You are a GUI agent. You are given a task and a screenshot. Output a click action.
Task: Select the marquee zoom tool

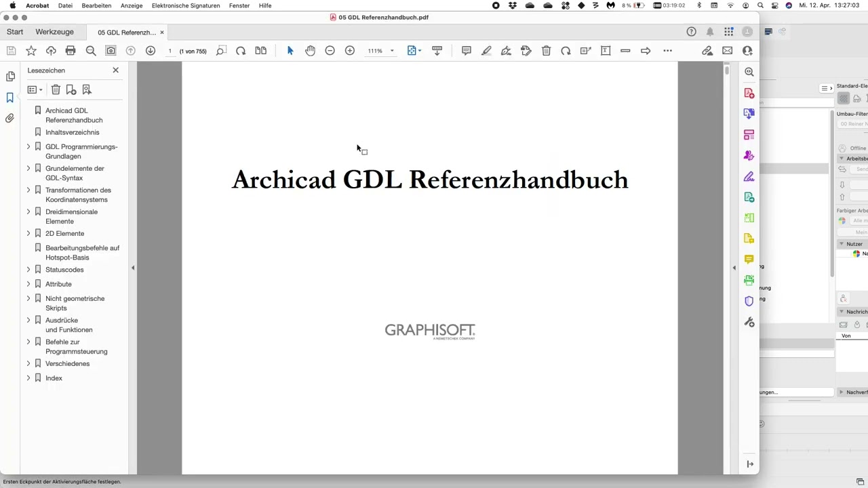coord(221,51)
